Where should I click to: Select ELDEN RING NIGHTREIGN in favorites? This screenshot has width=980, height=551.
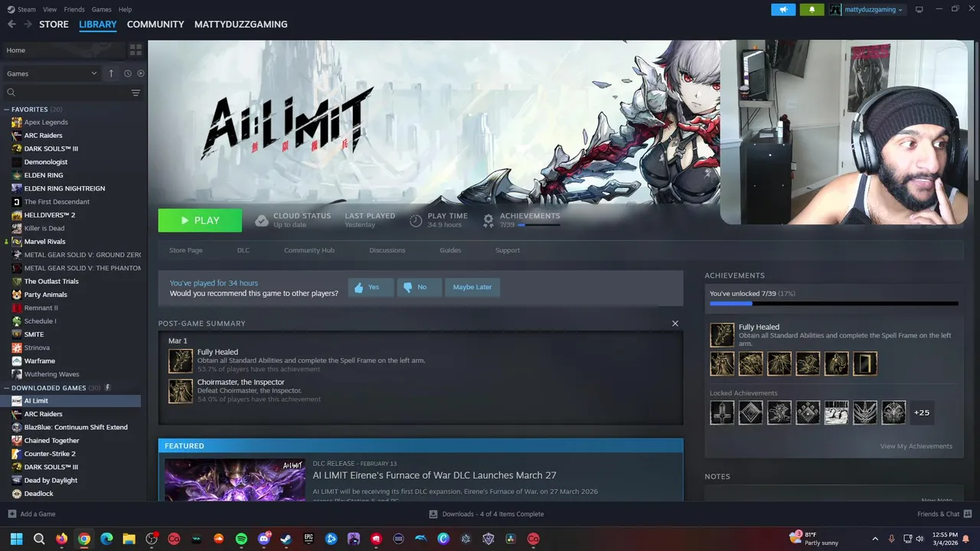(64, 188)
